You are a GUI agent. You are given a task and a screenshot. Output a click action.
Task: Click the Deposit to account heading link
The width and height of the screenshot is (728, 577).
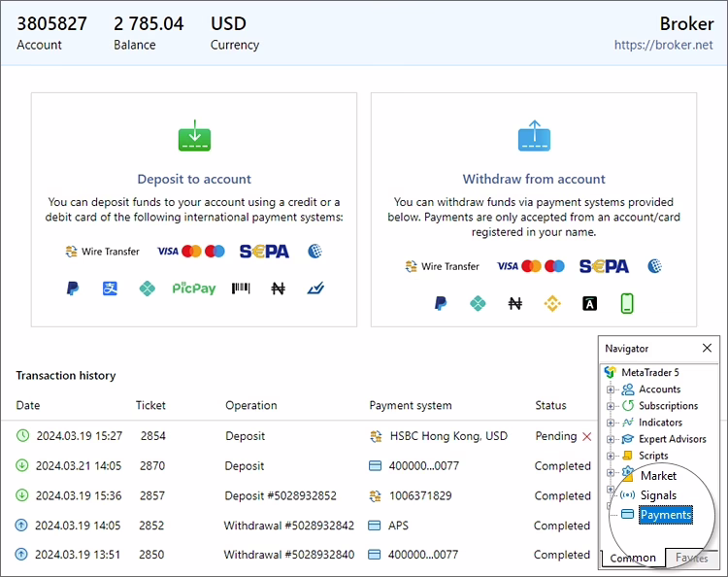(x=194, y=179)
